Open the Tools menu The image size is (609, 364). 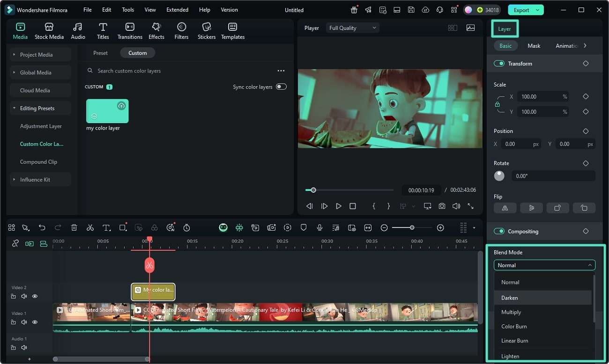(128, 10)
